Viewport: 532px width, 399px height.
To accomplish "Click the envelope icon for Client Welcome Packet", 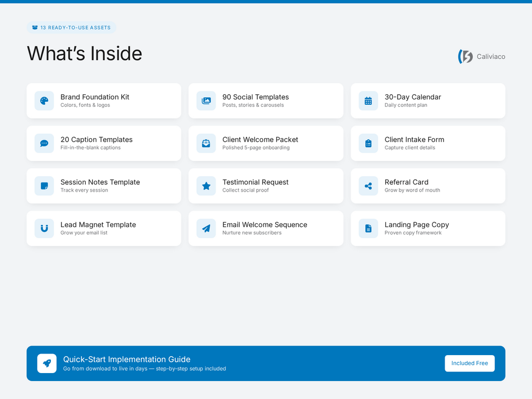I will click(206, 143).
